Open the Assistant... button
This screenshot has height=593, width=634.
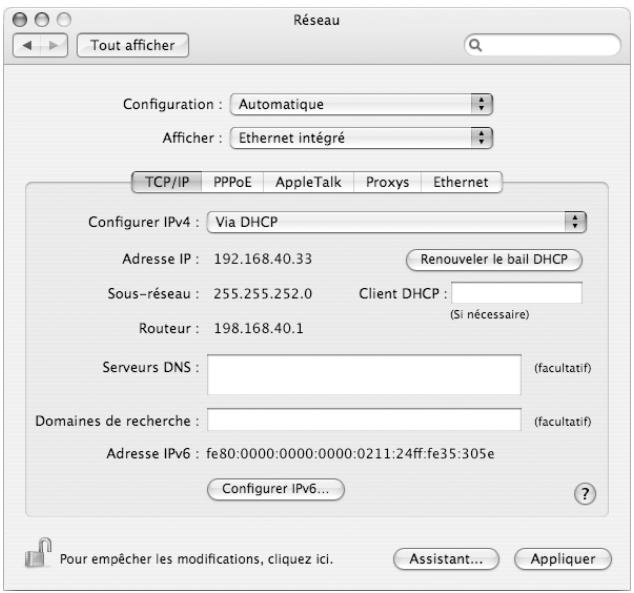pos(446,559)
